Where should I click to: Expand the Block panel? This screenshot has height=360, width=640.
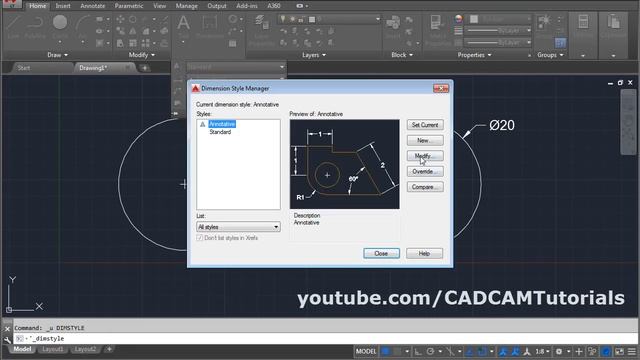point(402,55)
